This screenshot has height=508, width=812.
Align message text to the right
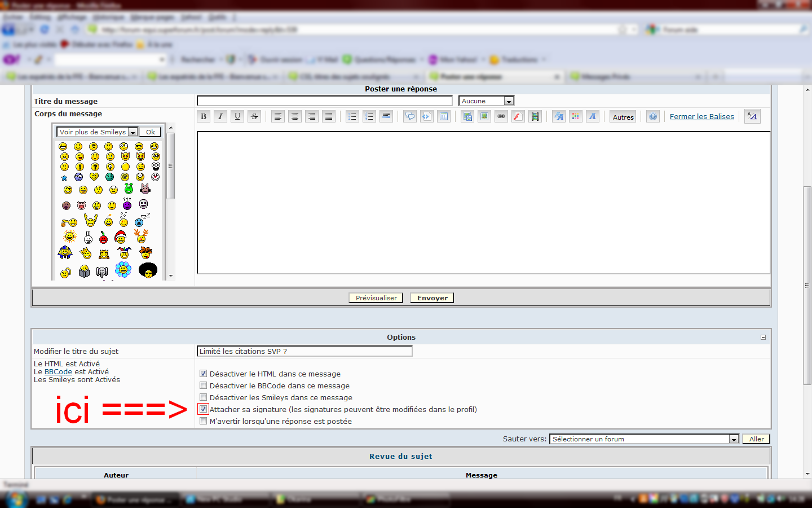click(x=311, y=117)
